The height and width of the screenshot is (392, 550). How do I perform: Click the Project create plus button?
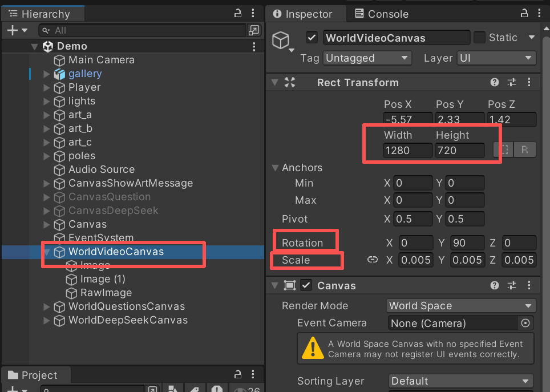[x=13, y=389]
